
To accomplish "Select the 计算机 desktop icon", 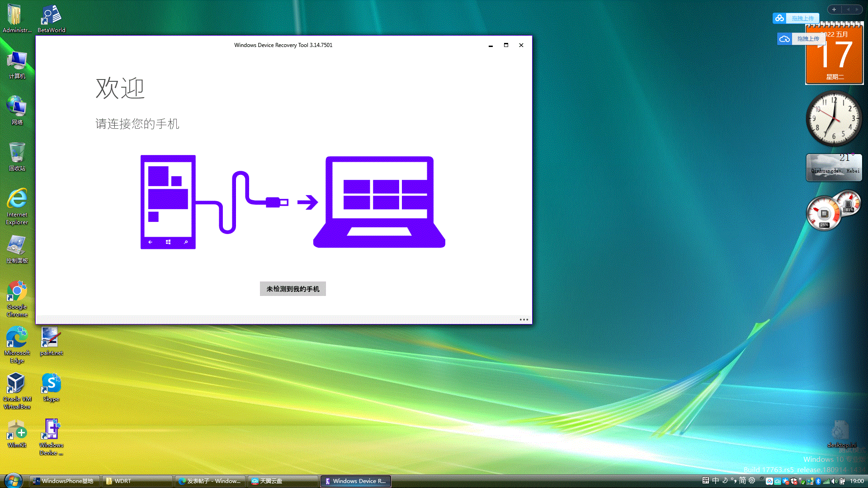I will 17,65.
